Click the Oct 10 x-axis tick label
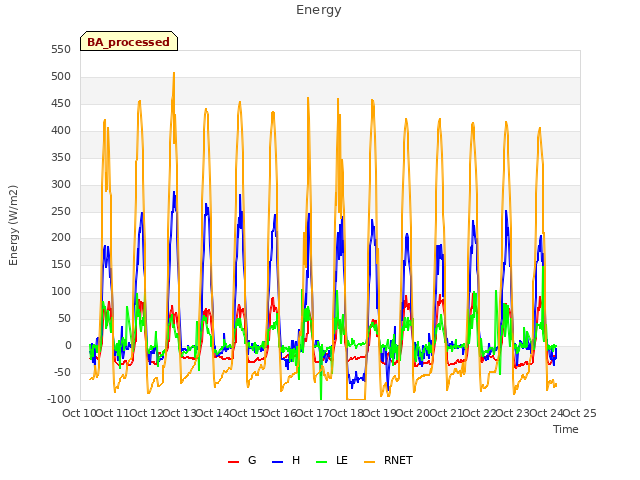640x480 pixels. tap(79, 413)
